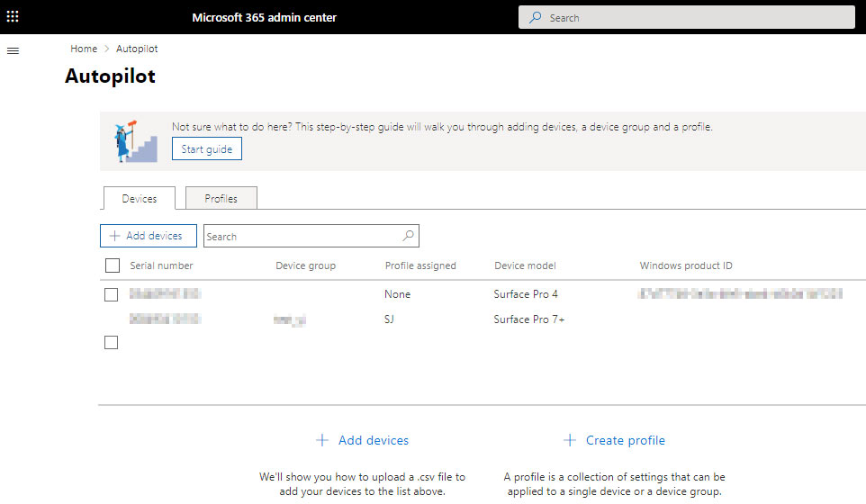Sort by Device model column header
Screen dimensions: 866x504
525,265
